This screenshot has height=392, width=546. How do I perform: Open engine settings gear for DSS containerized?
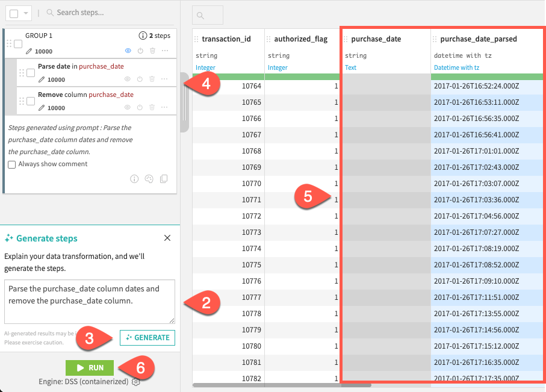point(135,381)
